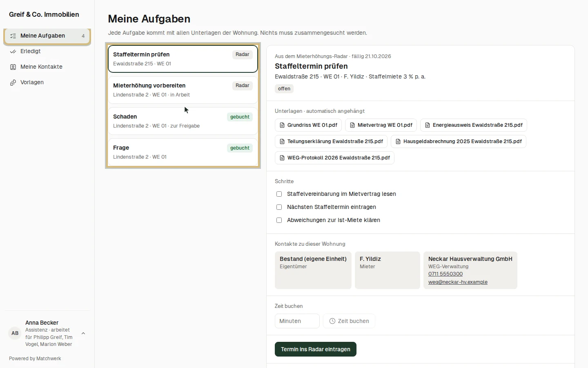The width and height of the screenshot is (588, 368).
Task: Open the Neckar Hausverwaltung GmbH contact card
Action: pos(470,270)
